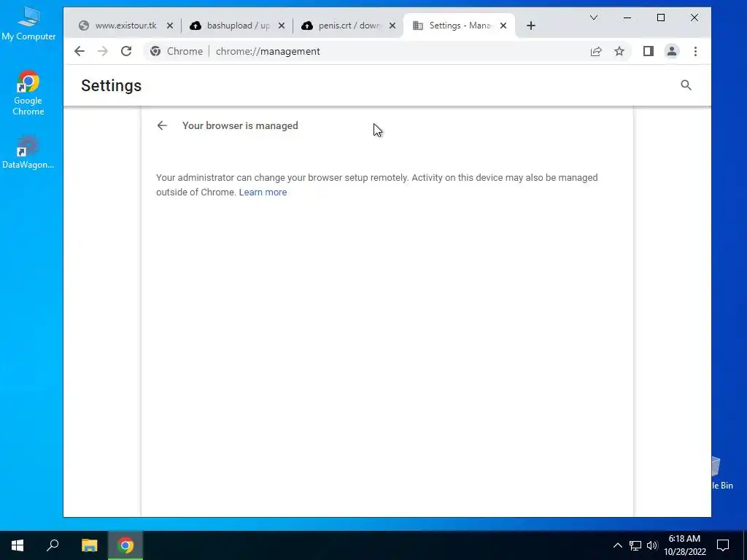Return to Settings via the back arrow beside 'Your browser is managed'
Viewport: 747px width, 560px height.
tap(162, 125)
